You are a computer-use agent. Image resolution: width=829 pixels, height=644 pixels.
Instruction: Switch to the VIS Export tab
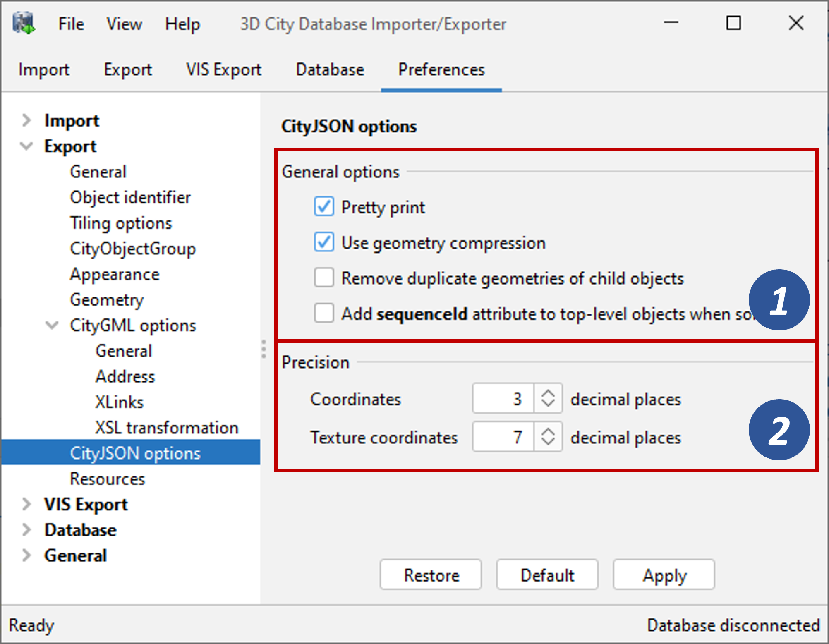click(x=224, y=69)
